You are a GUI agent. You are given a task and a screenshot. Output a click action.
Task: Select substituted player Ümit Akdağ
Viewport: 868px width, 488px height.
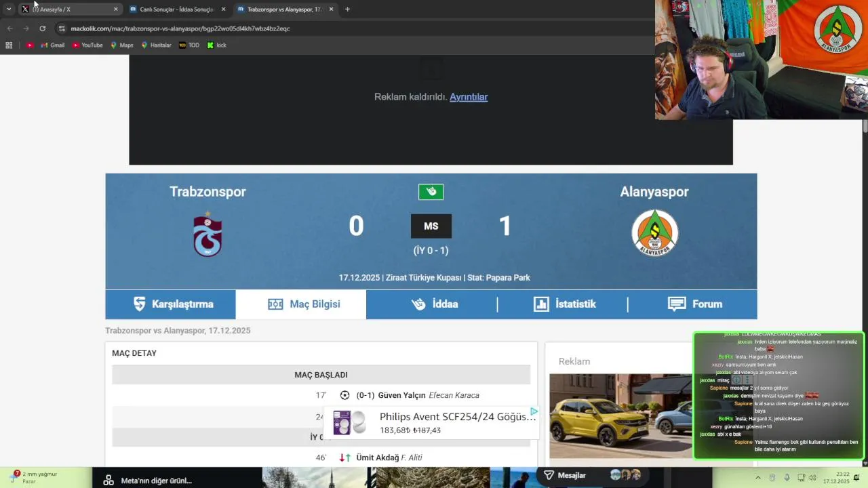(378, 457)
